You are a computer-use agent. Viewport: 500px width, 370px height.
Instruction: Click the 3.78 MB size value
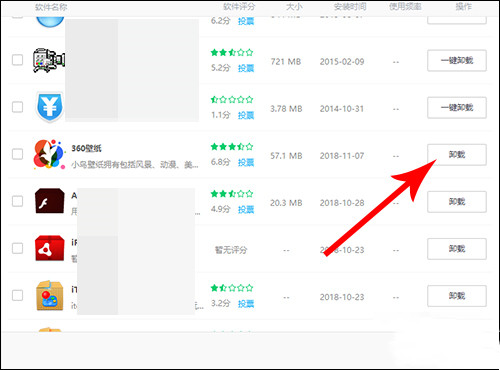point(286,109)
